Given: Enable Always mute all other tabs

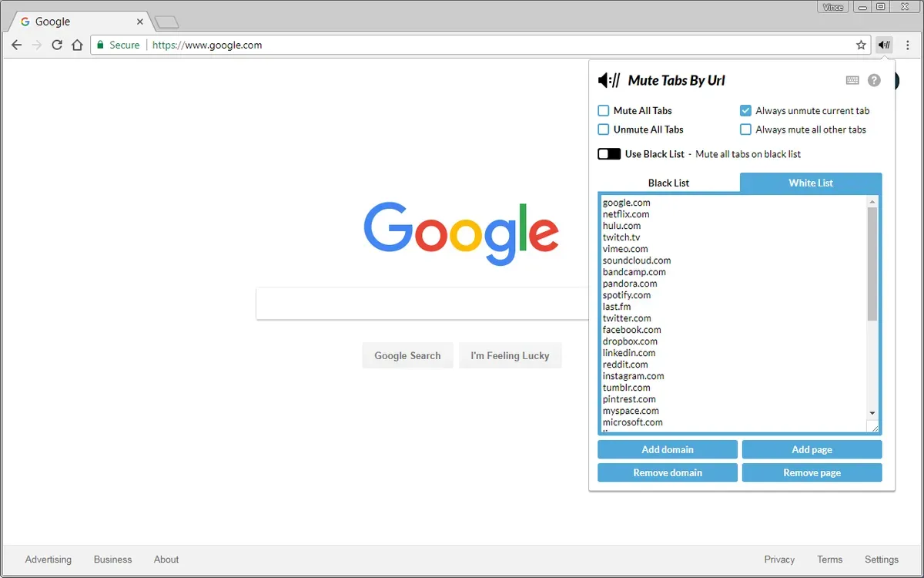Looking at the screenshot, I should (745, 129).
